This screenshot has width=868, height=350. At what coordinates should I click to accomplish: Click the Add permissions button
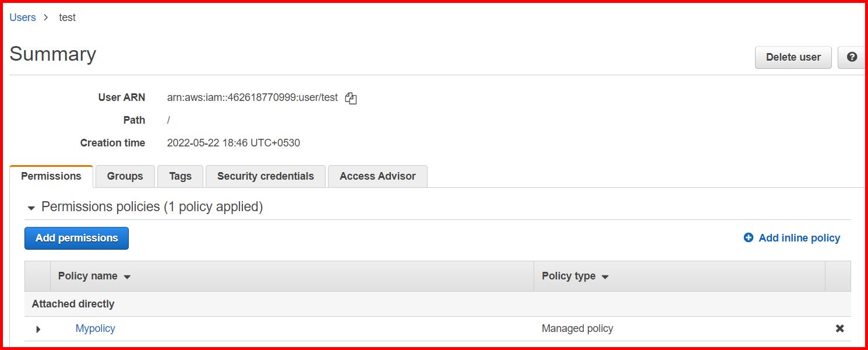(x=76, y=238)
